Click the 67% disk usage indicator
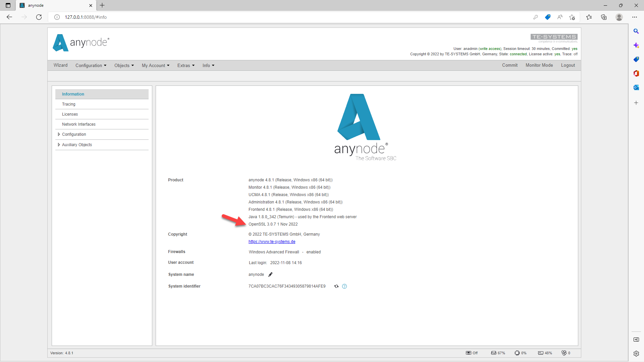The height and width of the screenshot is (362, 644). pos(498,353)
